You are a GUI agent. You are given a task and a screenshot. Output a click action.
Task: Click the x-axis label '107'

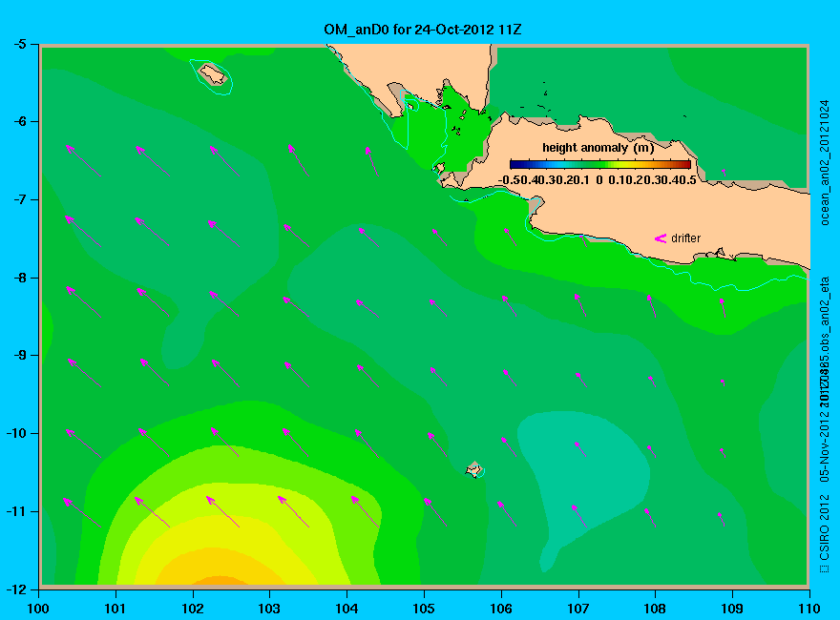(x=578, y=609)
